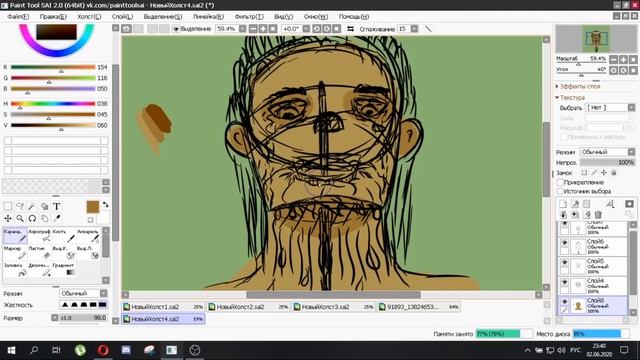Toggle the lock-all padlock icon in Замок row
The height and width of the screenshot is (360, 640).
click(x=613, y=173)
